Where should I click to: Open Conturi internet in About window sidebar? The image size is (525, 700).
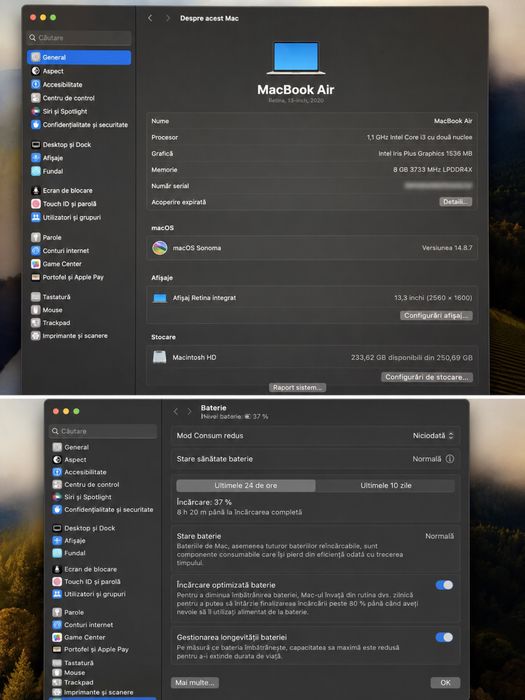point(60,250)
